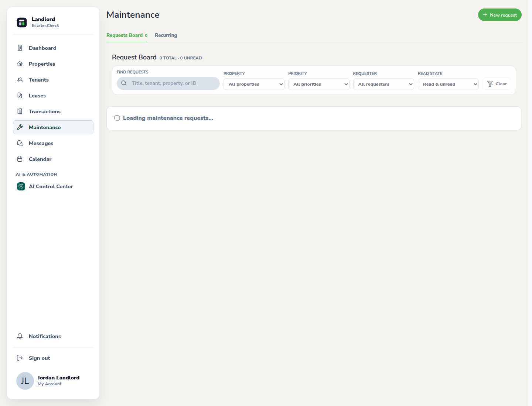Click the Dashboard building icon
This screenshot has width=532, height=406.
click(x=20, y=48)
